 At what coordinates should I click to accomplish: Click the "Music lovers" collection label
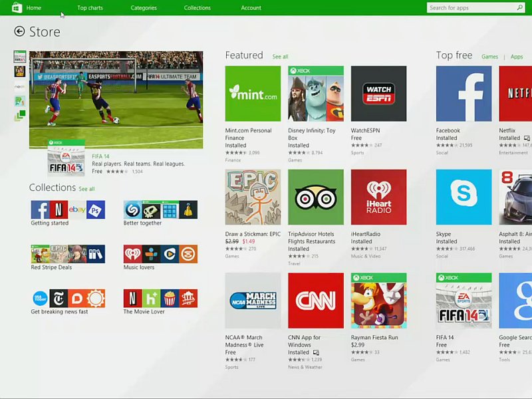139,267
